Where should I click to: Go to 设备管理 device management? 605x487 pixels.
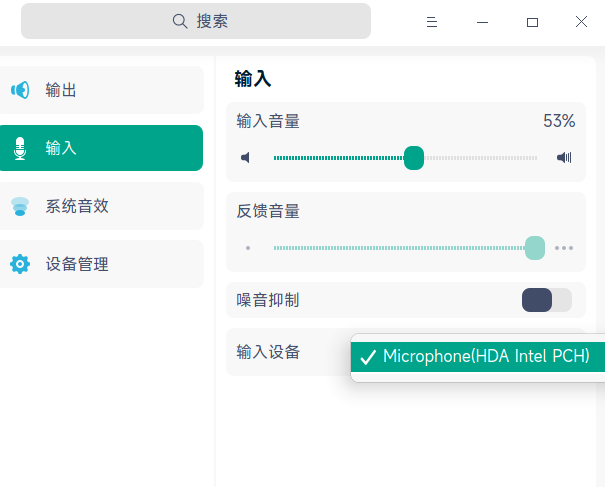point(100,264)
